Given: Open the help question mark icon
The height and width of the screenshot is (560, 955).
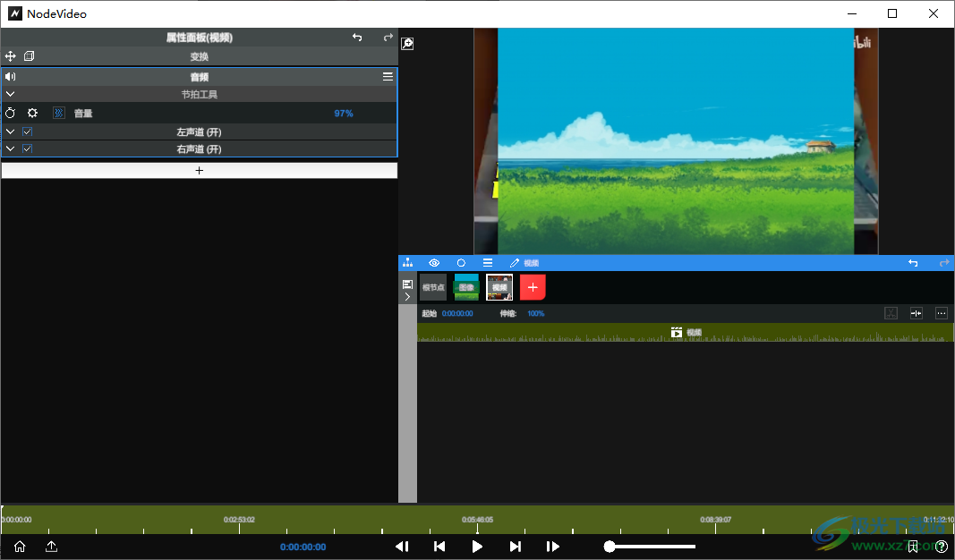Looking at the screenshot, I should tap(942, 547).
